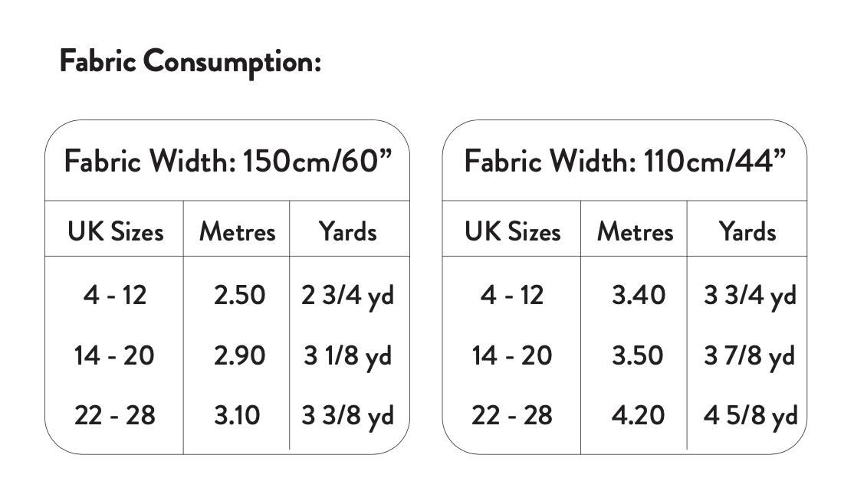Screen dimensions: 854x504
Task: Select the 3.40 metres cell
Action: pyautogui.click(x=638, y=295)
